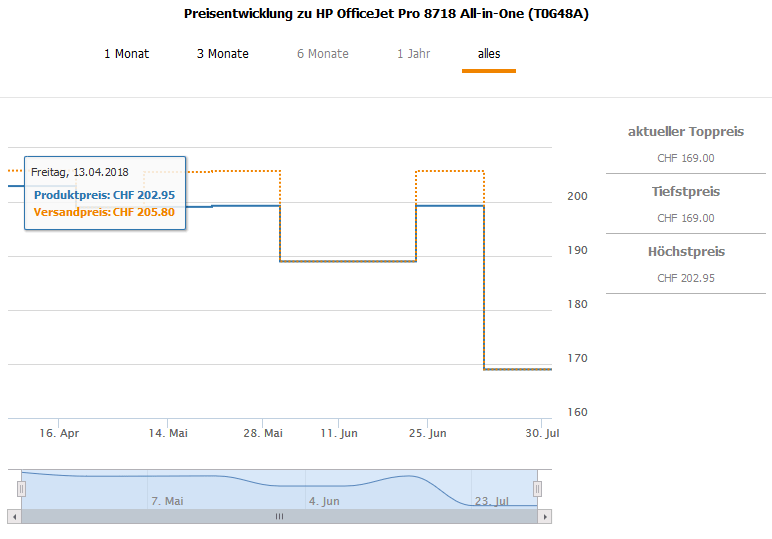Show the 1 Jahr price history
This screenshot has height=539, width=772.
point(413,54)
